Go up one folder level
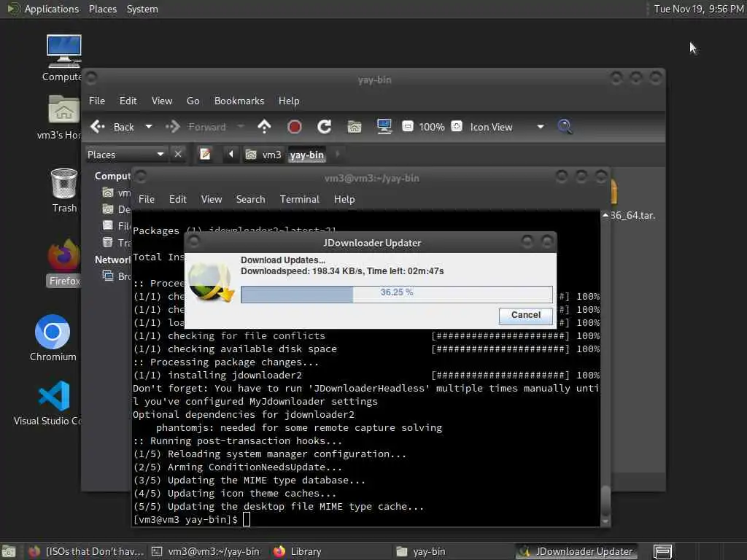Viewport: 747px width, 560px height. (264, 127)
